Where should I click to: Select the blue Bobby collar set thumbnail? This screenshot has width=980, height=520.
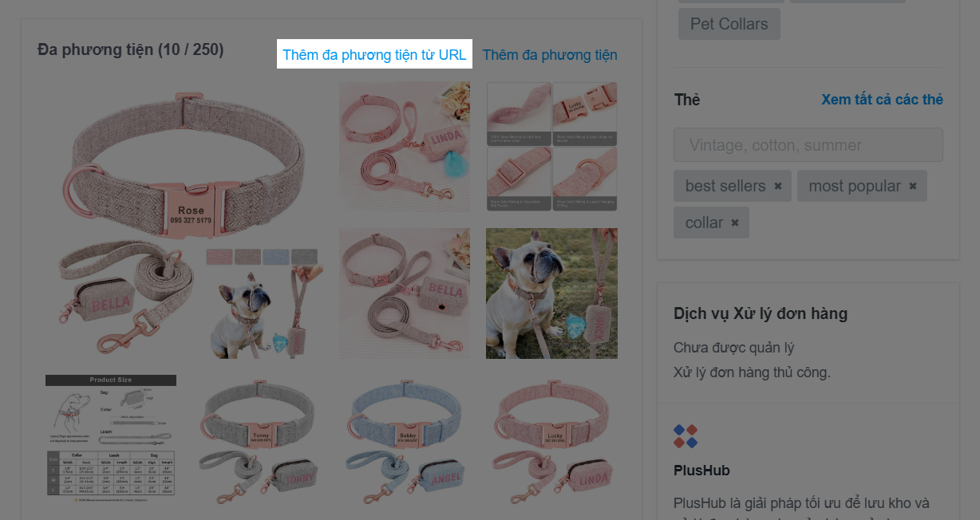[405, 439]
